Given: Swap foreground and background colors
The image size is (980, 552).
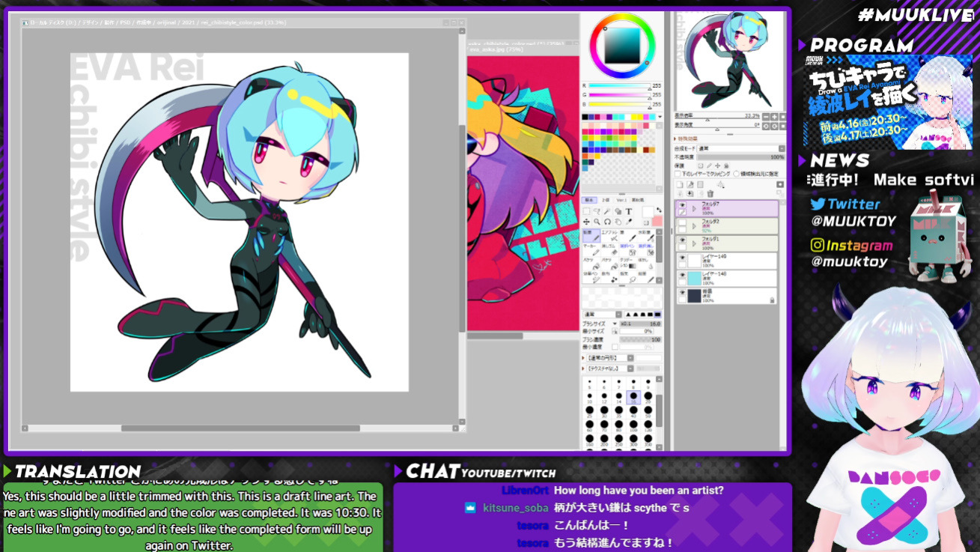Looking at the screenshot, I should (x=659, y=210).
